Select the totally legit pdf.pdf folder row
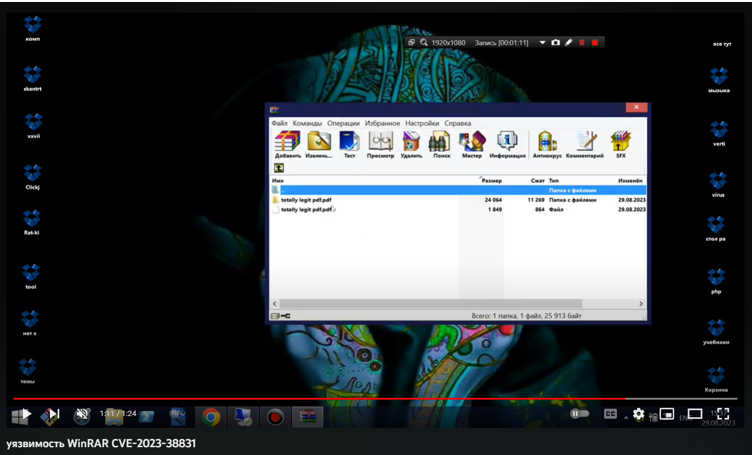Viewport: 753px width, 455px height. tap(458, 200)
